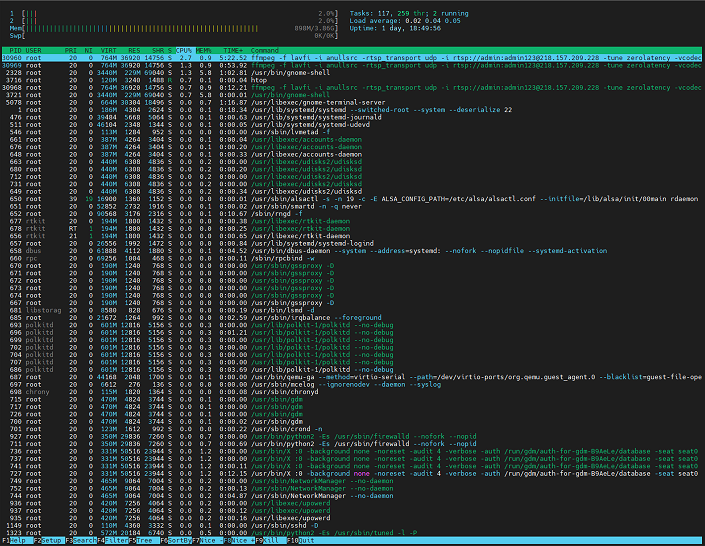
Task: Select gssproxy row PID 667
Action: pyautogui.click(x=352, y=303)
